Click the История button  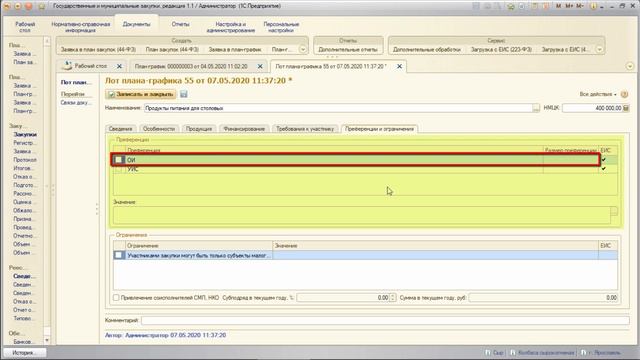coord(24,353)
